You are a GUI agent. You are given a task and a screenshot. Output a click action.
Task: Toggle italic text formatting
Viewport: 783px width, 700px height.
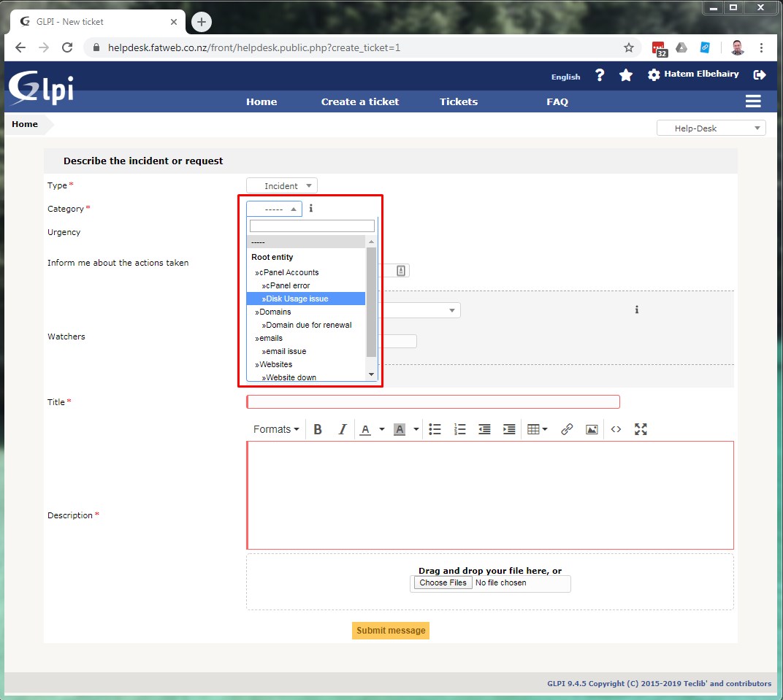click(x=342, y=429)
